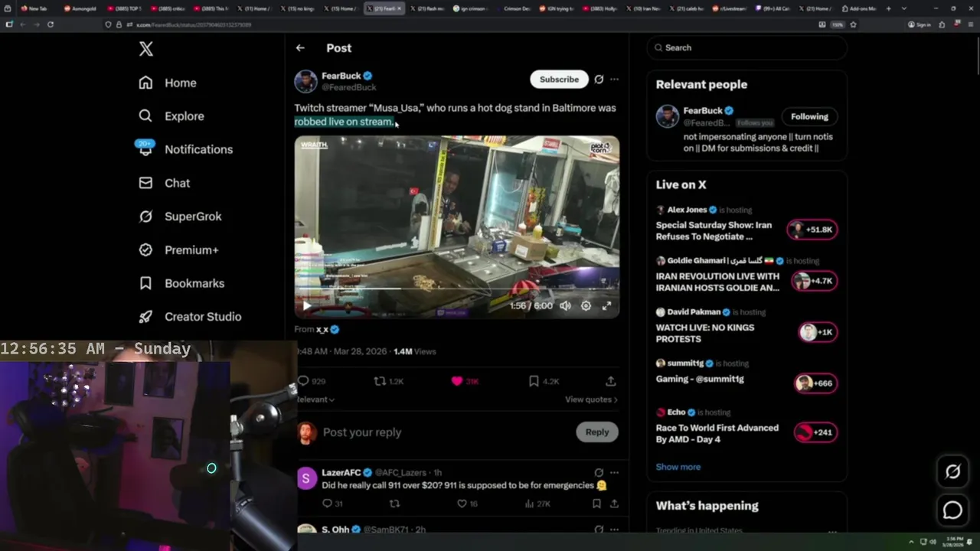Viewport: 980px width, 551px height.
Task: Subscribe to FearBuck
Action: tap(559, 79)
